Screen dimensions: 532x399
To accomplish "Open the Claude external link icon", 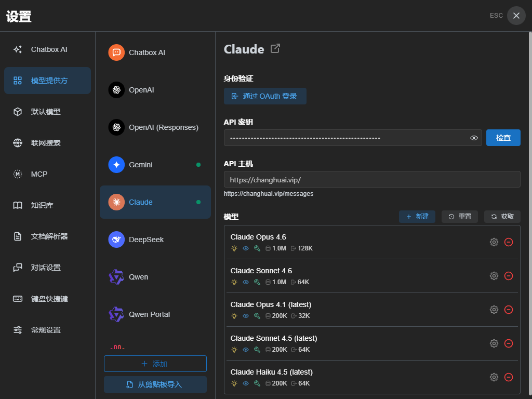I will (x=275, y=48).
